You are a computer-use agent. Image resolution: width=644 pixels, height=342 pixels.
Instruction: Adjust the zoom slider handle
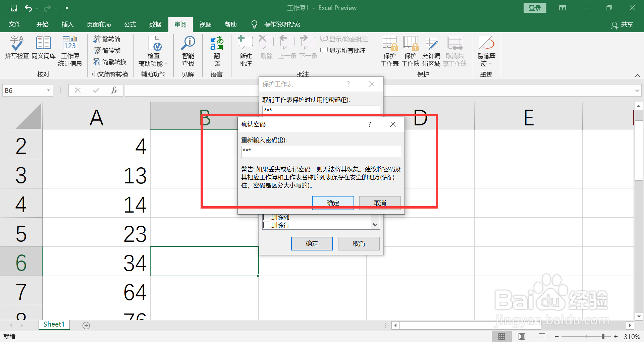pos(603,336)
